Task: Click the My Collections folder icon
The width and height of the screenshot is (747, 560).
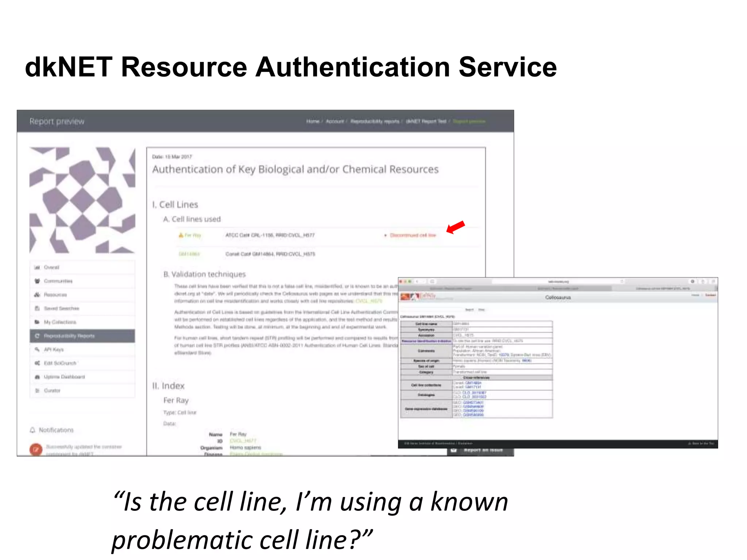Action: (37, 322)
